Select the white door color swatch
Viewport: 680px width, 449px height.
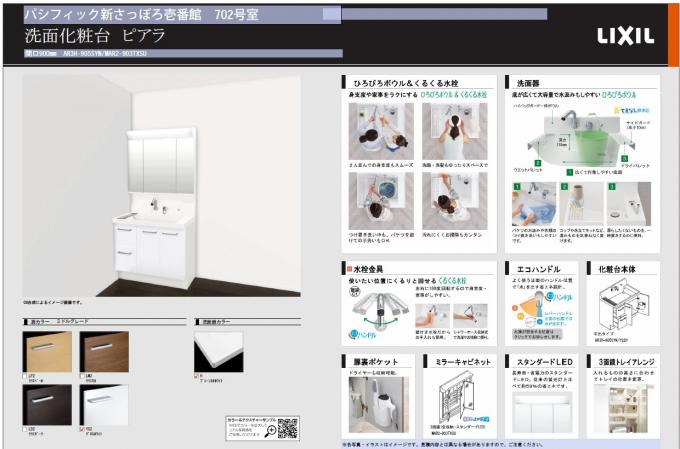(104, 405)
